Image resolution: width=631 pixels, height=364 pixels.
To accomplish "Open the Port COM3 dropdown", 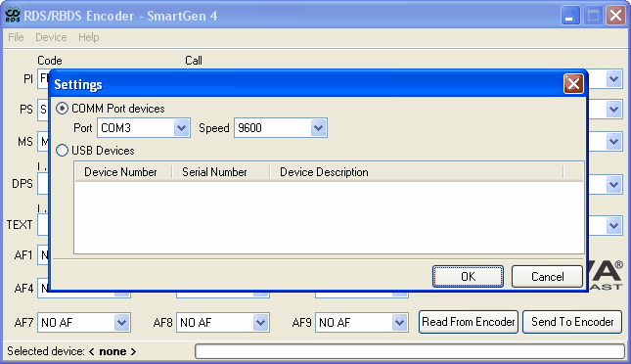I will (x=182, y=128).
